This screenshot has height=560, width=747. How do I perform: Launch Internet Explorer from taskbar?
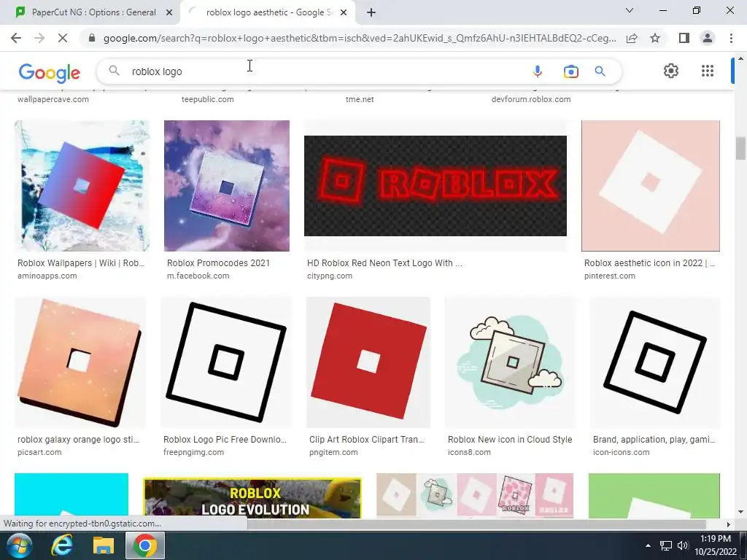(62, 545)
